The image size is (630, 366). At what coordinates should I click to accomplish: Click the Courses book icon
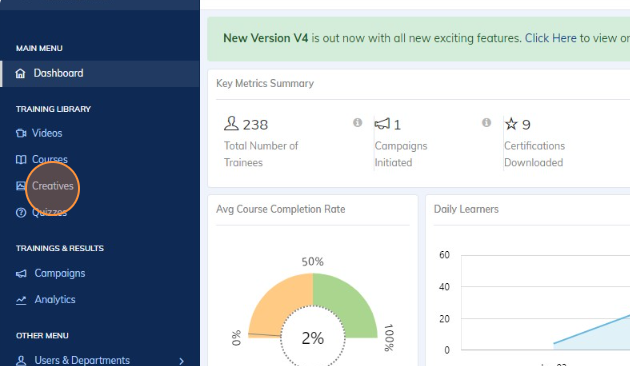pyautogui.click(x=21, y=159)
